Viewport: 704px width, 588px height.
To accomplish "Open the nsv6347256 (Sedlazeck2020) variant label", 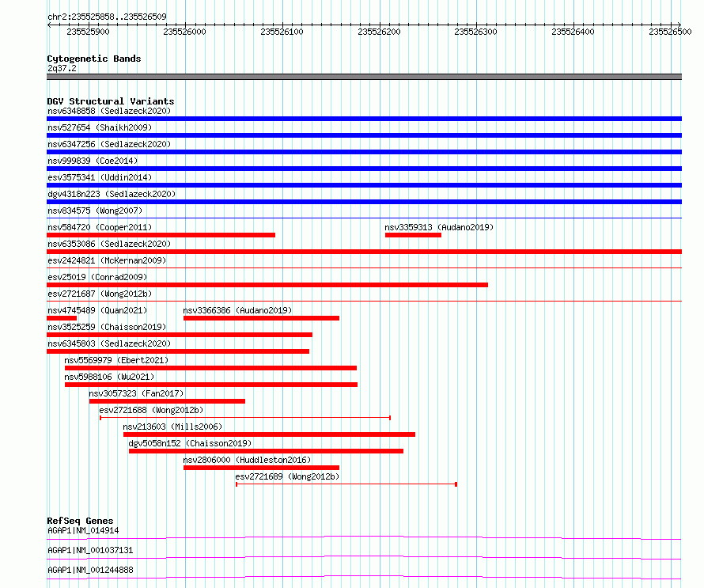I will pos(109,144).
